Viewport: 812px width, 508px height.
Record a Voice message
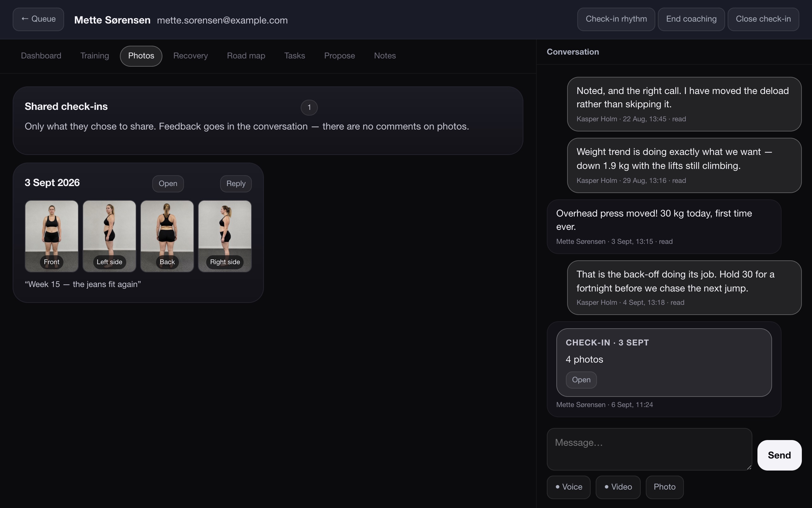coord(568,487)
